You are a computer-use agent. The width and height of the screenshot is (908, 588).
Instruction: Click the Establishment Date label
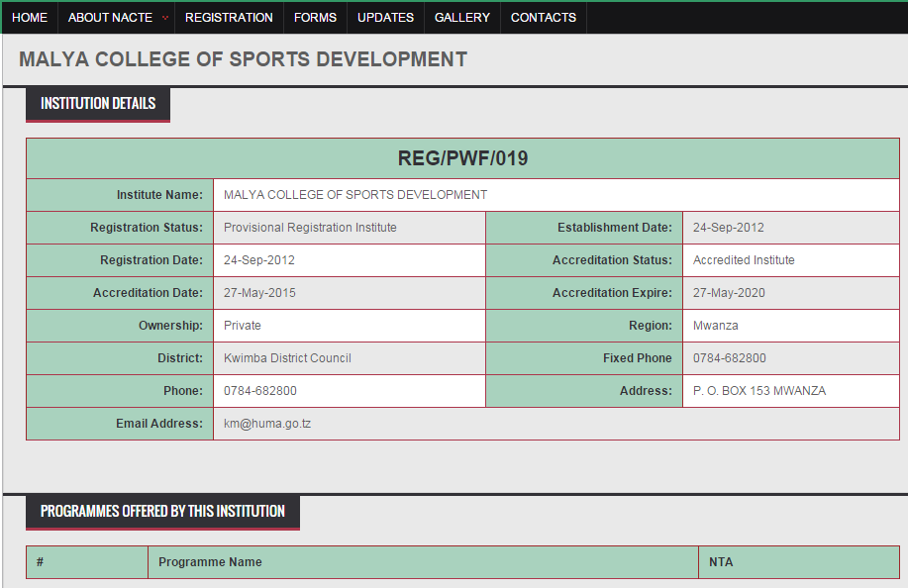tap(614, 228)
